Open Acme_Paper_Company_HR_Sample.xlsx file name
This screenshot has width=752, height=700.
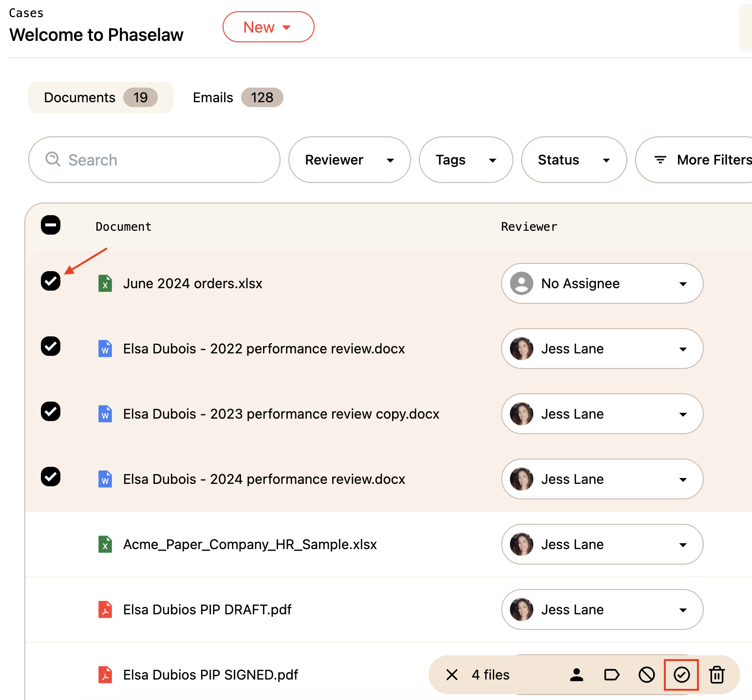coord(250,544)
